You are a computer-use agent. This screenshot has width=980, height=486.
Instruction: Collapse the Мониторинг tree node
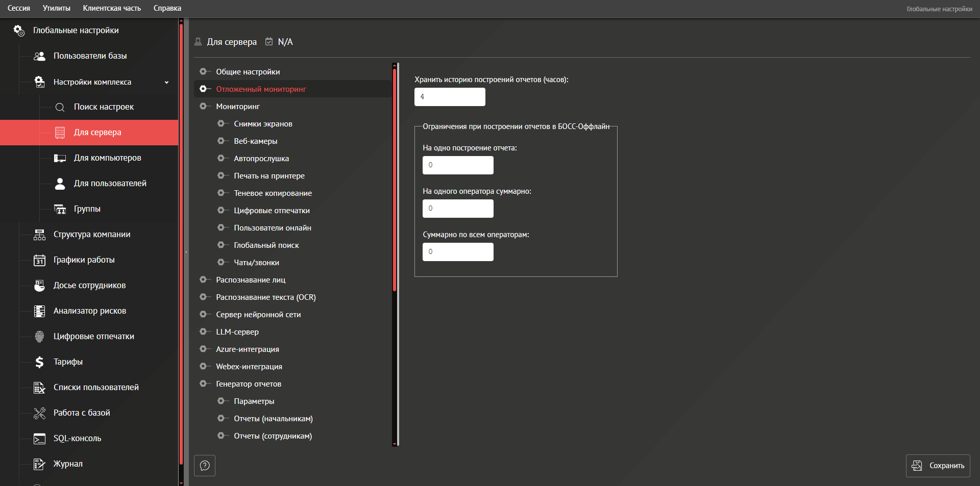204,107
